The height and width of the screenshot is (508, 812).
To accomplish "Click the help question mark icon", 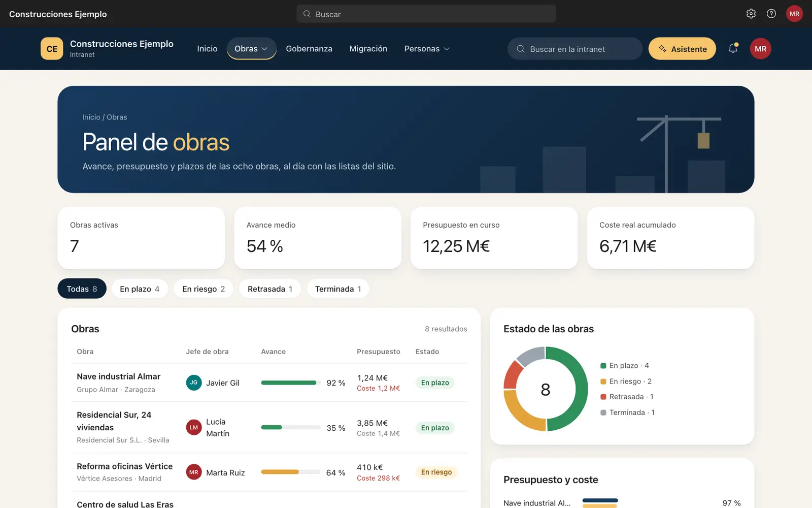I will click(x=771, y=14).
